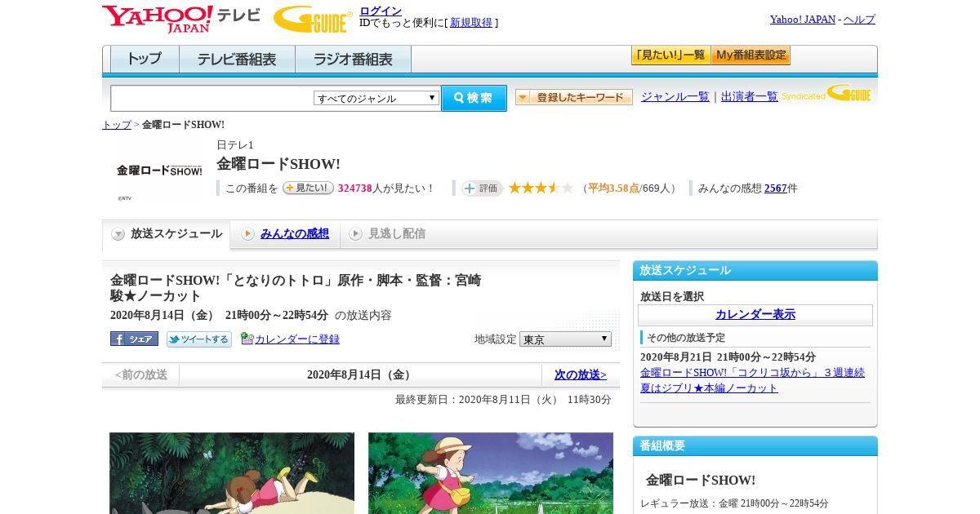Click the 金曜ロードSHOW! program logo image
980x514 pixels.
coord(159,171)
